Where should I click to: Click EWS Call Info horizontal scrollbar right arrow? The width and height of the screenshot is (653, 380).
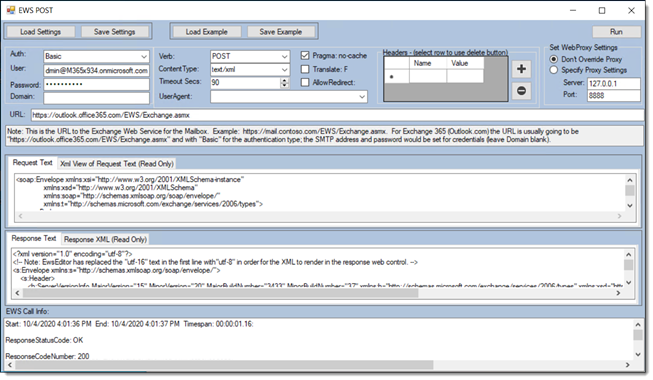click(628, 365)
